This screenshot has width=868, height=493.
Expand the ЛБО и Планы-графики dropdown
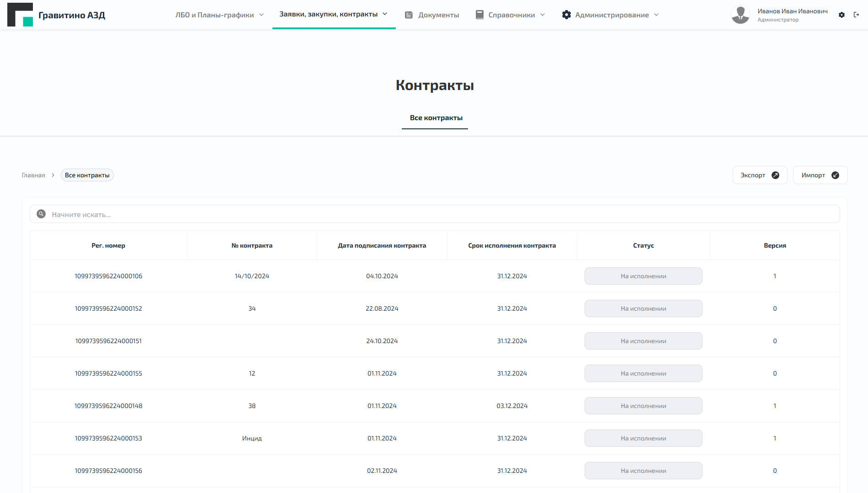(261, 14)
